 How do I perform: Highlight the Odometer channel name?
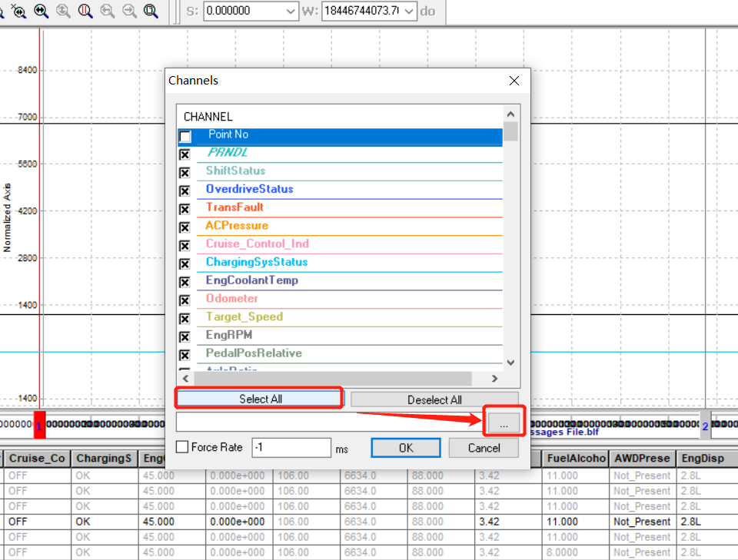231,299
